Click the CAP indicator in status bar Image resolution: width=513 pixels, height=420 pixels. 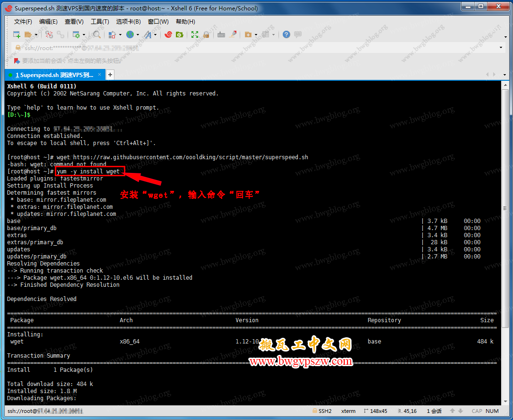477,411
